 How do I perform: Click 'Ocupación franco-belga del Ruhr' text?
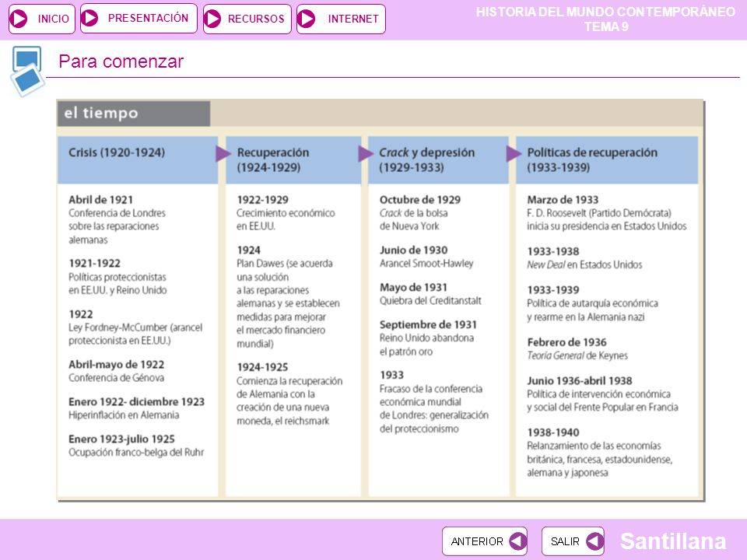pos(136,453)
